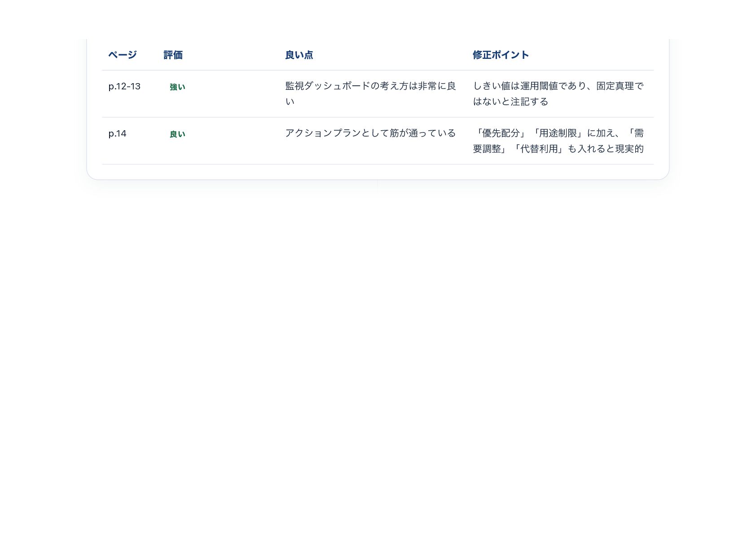The height and width of the screenshot is (535, 756).
Task: Select the アクションプラン good-point text
Action: pyautogui.click(x=370, y=133)
